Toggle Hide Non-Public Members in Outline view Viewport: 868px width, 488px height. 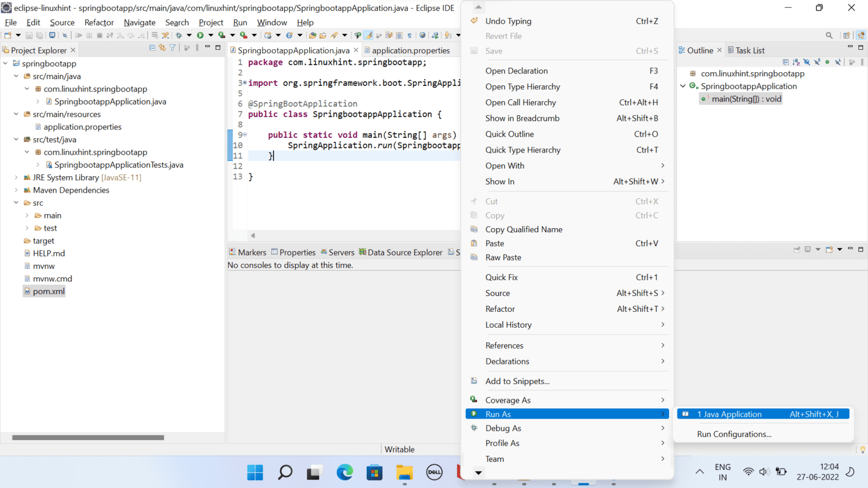(x=827, y=62)
